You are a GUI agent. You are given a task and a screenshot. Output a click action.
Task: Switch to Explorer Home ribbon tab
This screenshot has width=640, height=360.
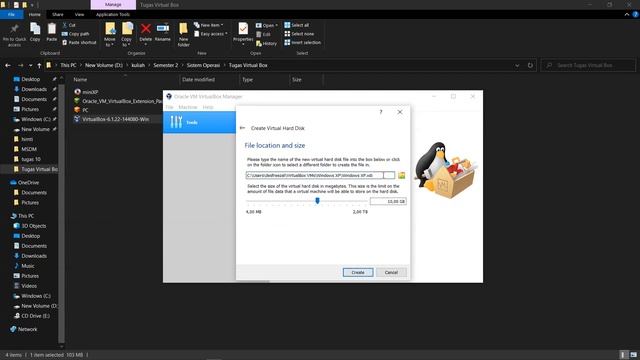click(x=35, y=14)
